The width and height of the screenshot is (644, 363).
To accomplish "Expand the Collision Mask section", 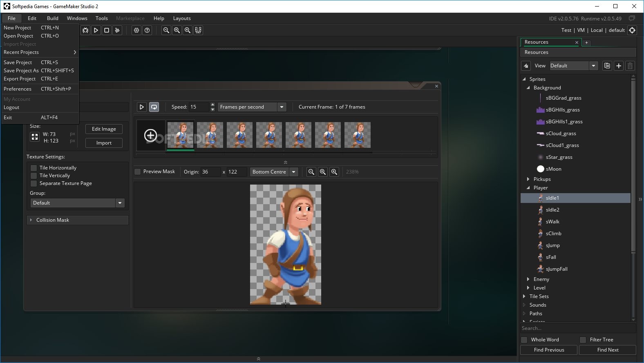I will [x=78, y=220].
